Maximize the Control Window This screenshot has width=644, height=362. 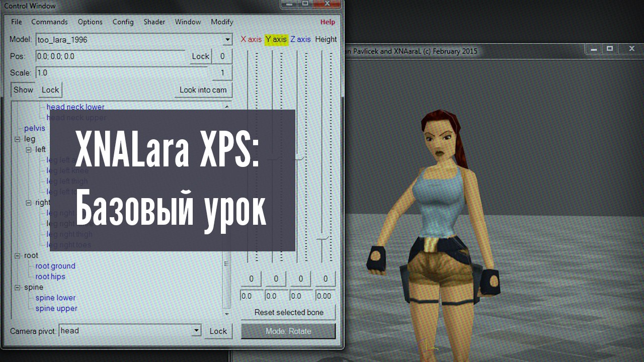[x=306, y=4]
